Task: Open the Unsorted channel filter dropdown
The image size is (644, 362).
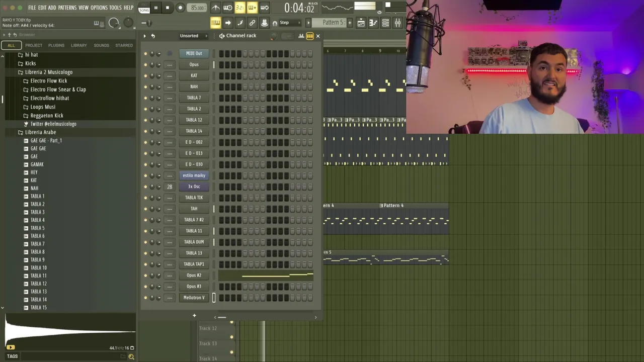Action: click(193, 36)
